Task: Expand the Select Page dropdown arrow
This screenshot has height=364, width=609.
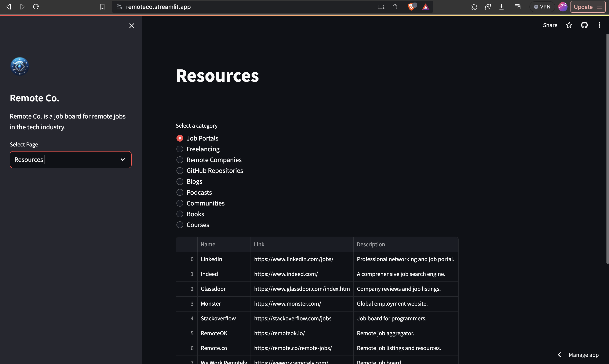Action: pyautogui.click(x=123, y=160)
